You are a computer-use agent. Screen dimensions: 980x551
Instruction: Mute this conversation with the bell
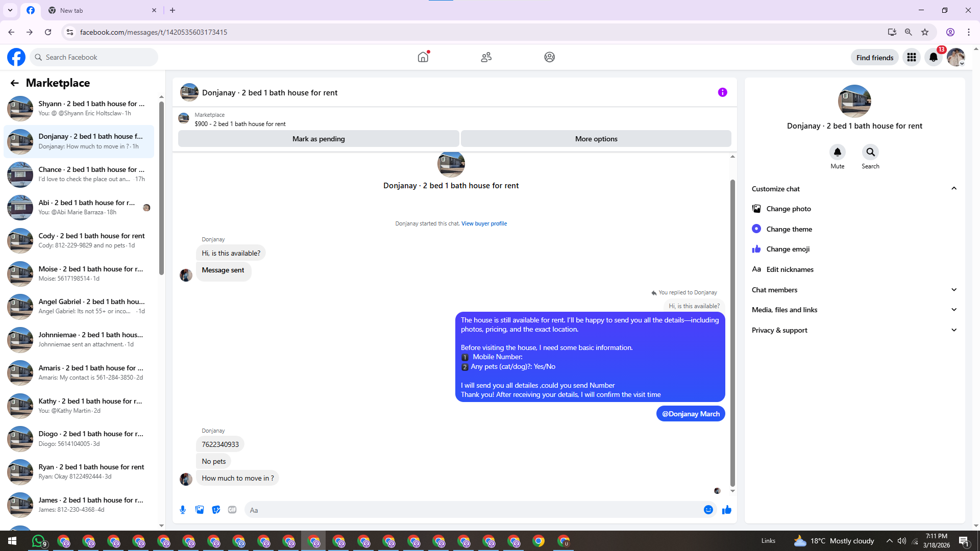[x=837, y=152]
